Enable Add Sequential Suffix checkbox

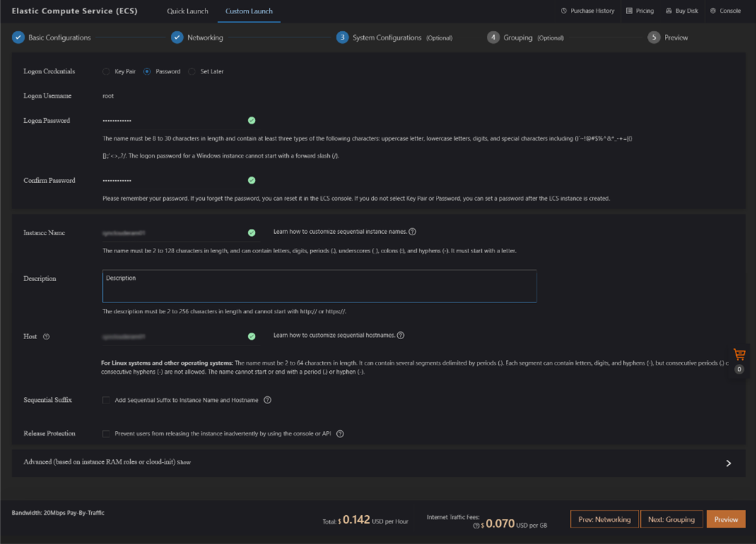pos(106,401)
